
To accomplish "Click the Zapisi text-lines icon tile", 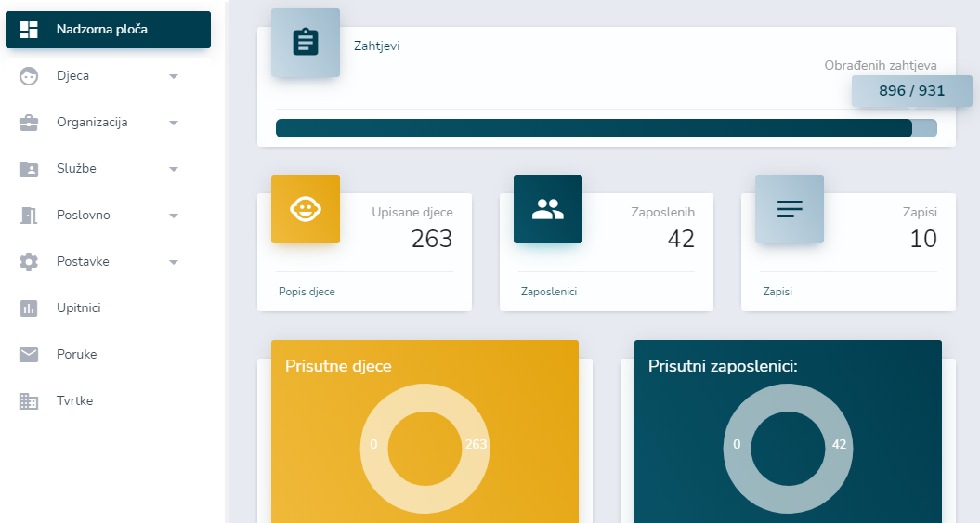I will 789,209.
